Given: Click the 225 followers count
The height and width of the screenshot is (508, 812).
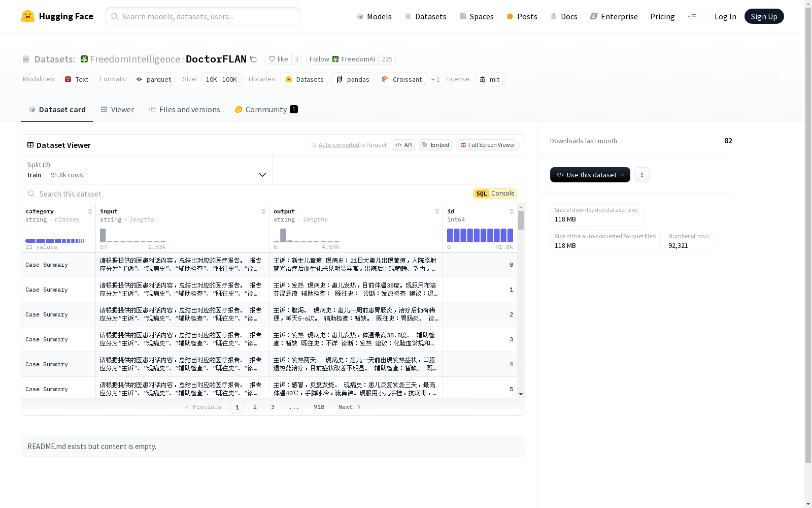Looking at the screenshot, I should [387, 59].
